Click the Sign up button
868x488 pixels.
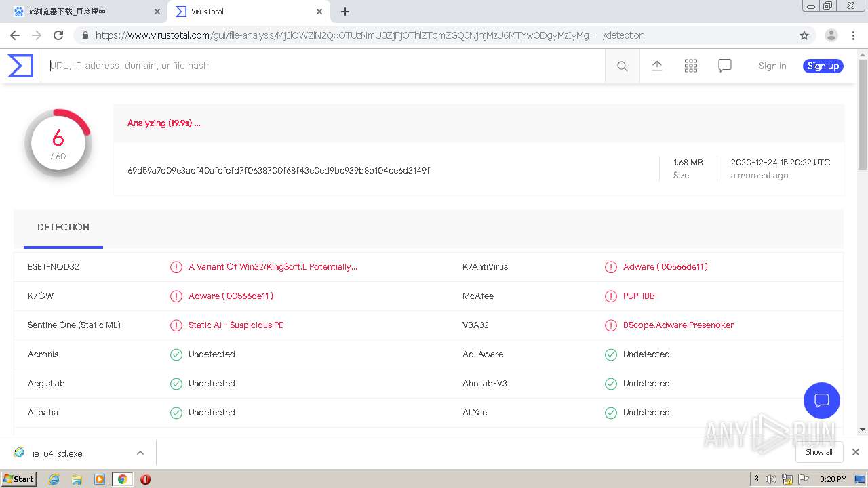pyautogui.click(x=823, y=66)
